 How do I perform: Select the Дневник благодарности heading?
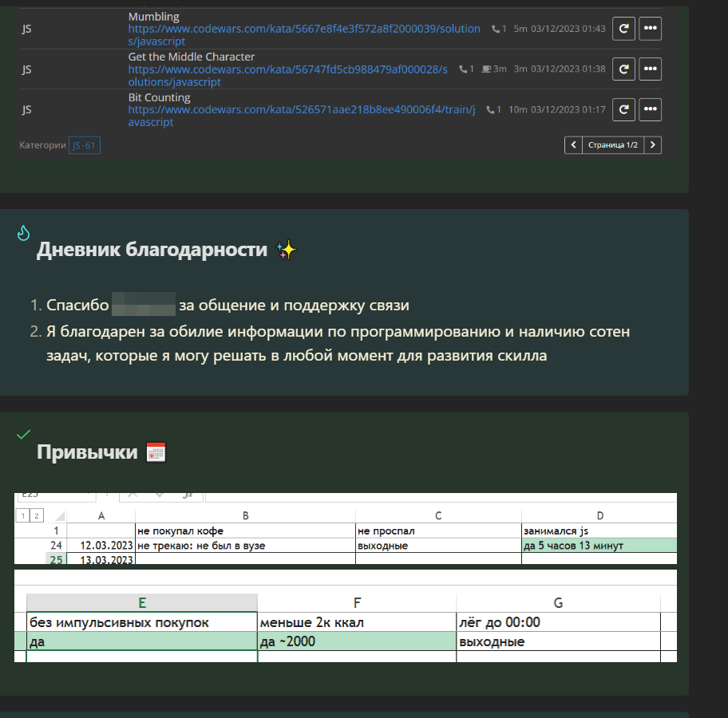pyautogui.click(x=152, y=250)
